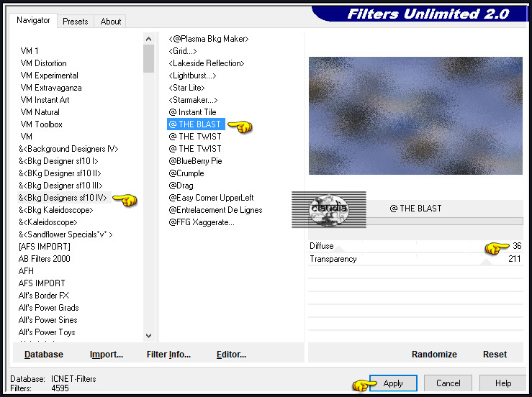This screenshot has width=532, height=397.
Task: Open the About tab
Action: 111,22
